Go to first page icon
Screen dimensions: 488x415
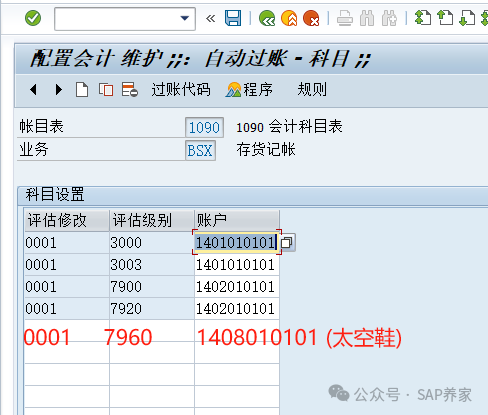(x=423, y=18)
